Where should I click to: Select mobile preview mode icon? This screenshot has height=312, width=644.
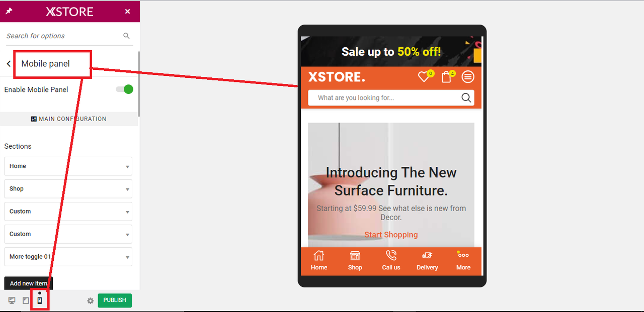tap(40, 300)
